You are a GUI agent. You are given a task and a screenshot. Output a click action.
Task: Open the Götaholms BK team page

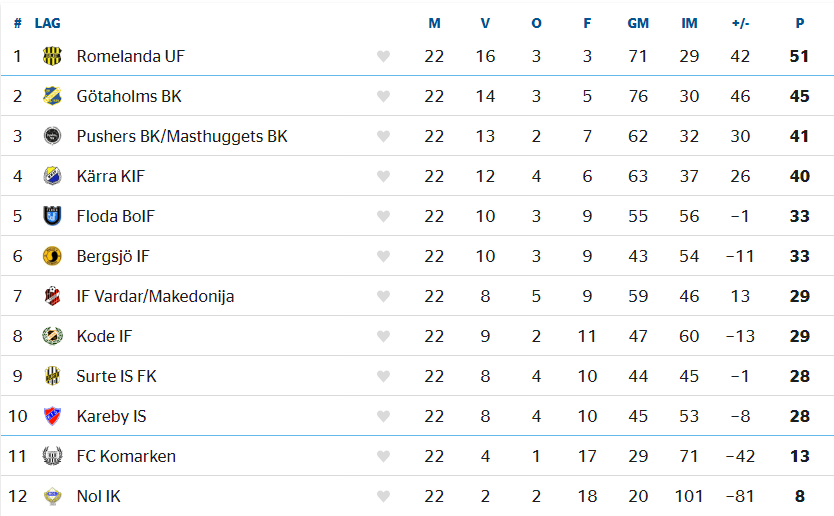coord(129,96)
